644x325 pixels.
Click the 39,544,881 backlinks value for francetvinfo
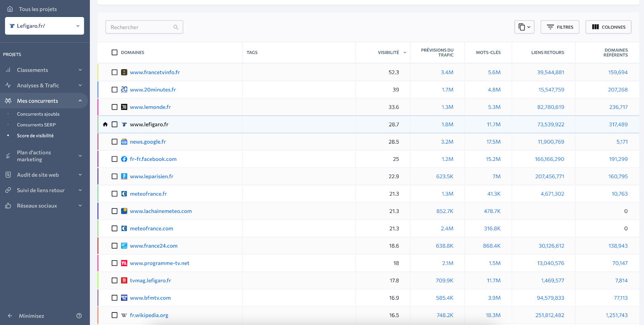point(551,72)
